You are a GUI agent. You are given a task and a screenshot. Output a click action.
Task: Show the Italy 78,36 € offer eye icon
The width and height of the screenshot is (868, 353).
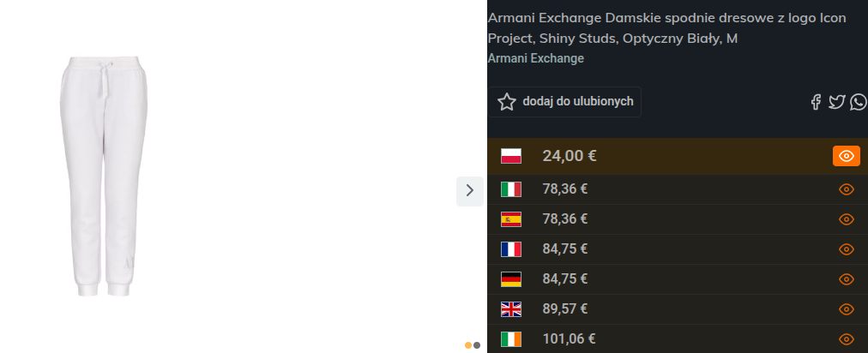click(x=847, y=189)
